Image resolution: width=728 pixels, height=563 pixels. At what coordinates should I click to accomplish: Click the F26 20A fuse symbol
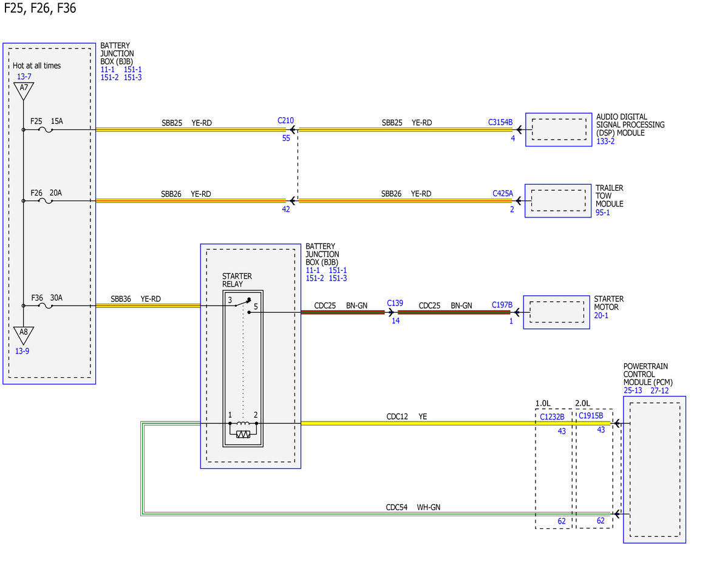46,201
